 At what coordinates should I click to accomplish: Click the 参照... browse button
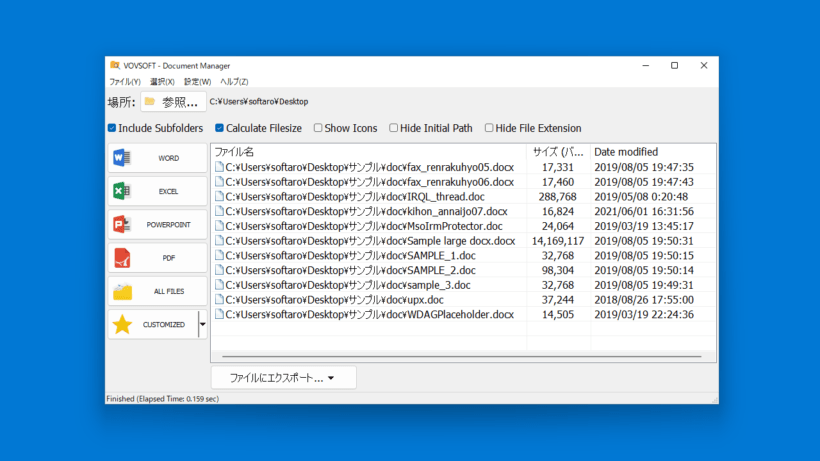click(173, 102)
